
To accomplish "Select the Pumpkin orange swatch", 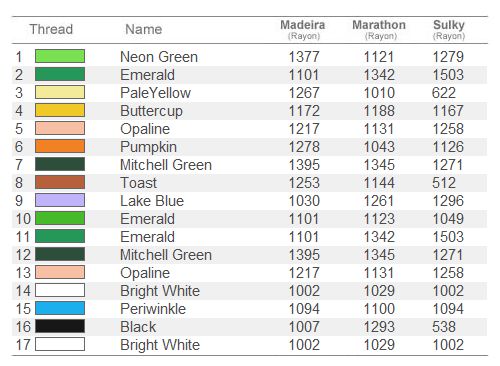I will pos(60,146).
